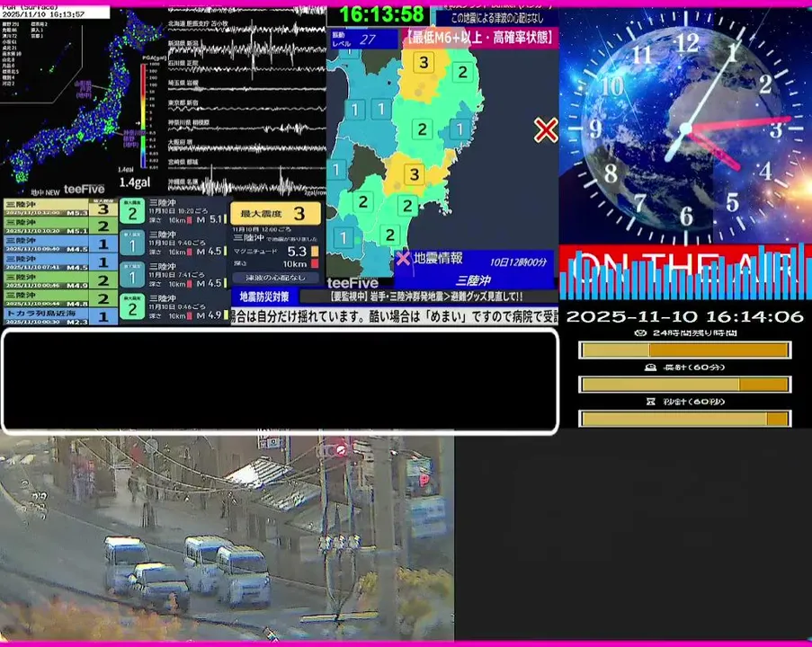
Task: Click the teeFive logo under the intensity map
Action: 352,283
